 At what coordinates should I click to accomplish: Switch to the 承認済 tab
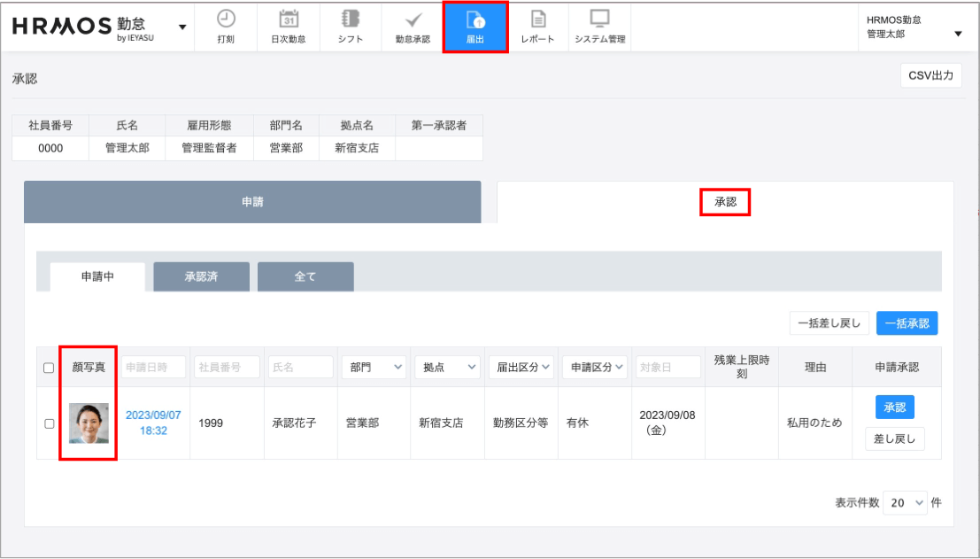(201, 276)
